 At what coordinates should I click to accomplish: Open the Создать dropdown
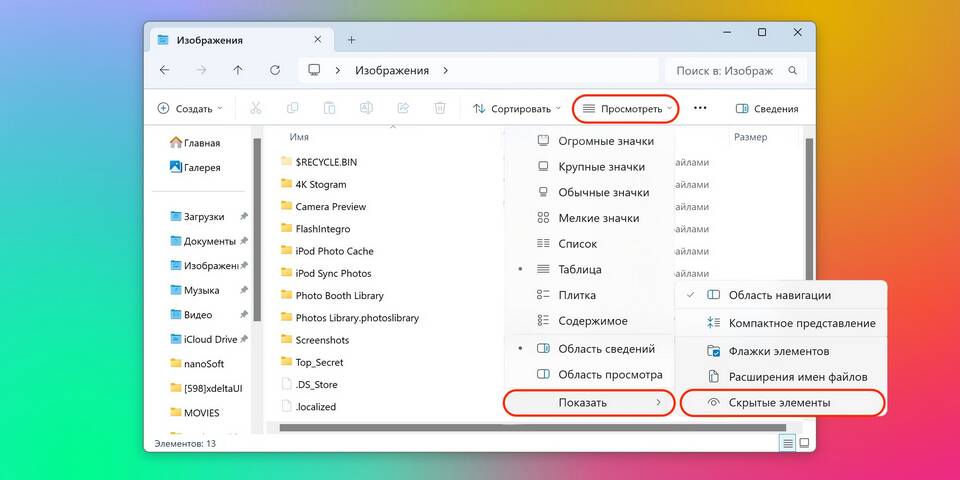190,108
